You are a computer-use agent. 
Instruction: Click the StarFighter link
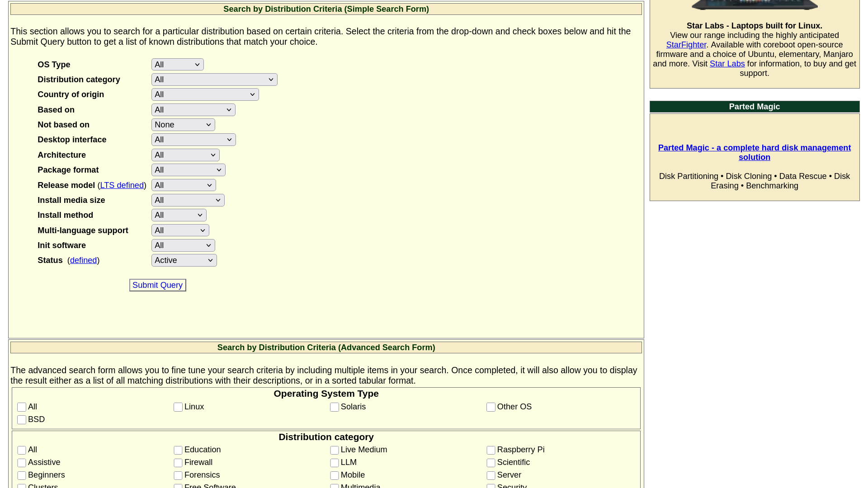coord(686,44)
